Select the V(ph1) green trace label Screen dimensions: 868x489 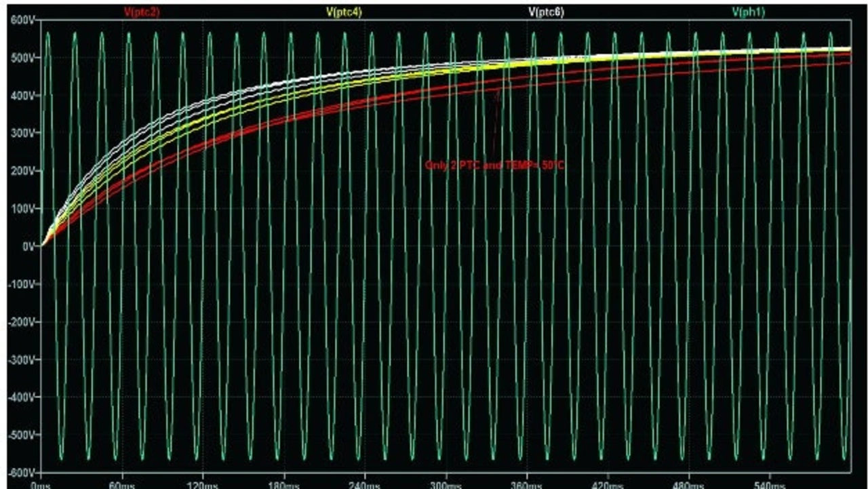[x=747, y=12]
